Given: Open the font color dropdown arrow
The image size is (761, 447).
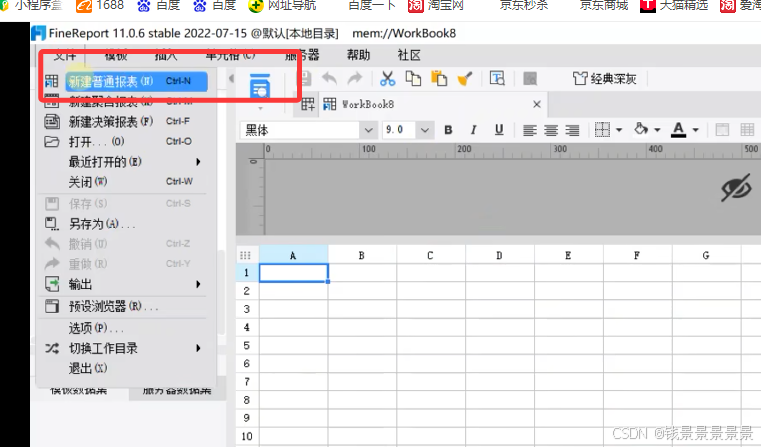Looking at the screenshot, I should coord(695,130).
